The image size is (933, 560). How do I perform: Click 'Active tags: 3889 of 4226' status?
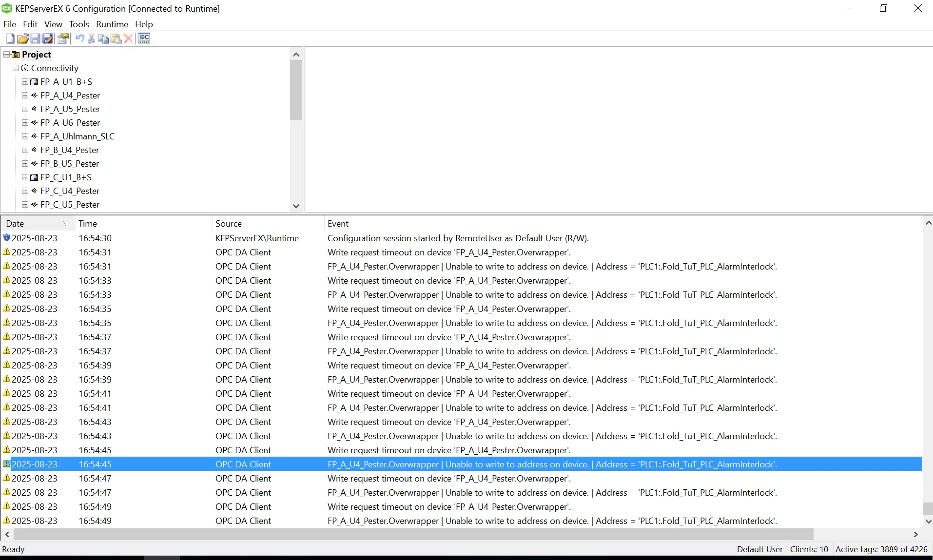click(x=881, y=549)
